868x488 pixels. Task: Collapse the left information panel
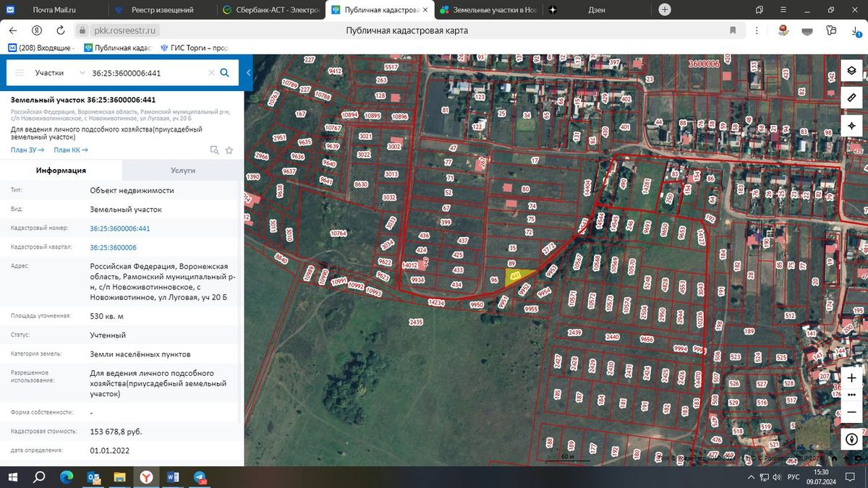tap(248, 73)
